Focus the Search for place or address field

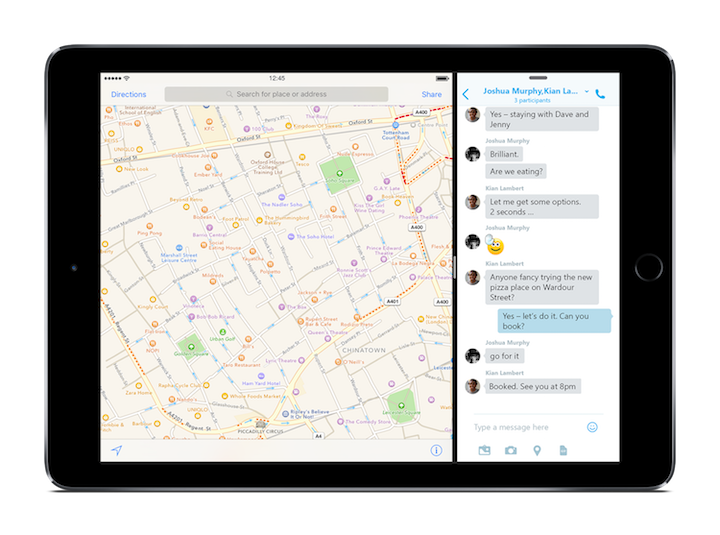[x=276, y=94]
